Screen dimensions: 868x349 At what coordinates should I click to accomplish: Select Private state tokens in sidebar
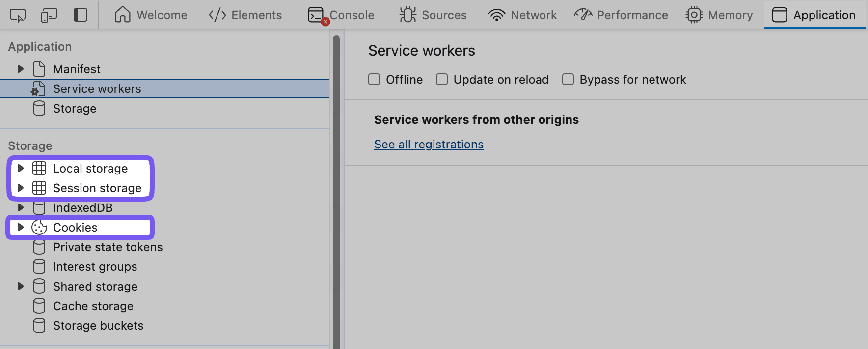tap(108, 247)
